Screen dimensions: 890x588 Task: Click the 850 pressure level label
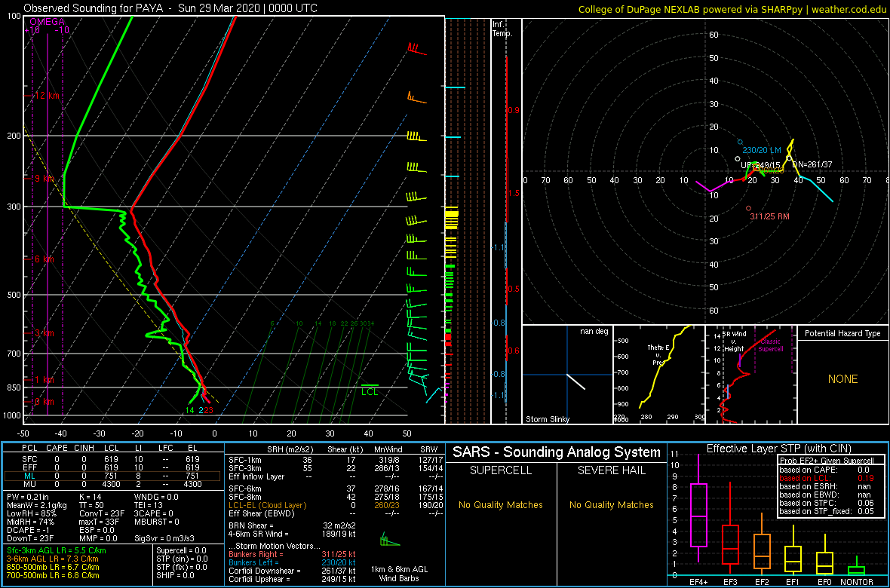[14, 387]
